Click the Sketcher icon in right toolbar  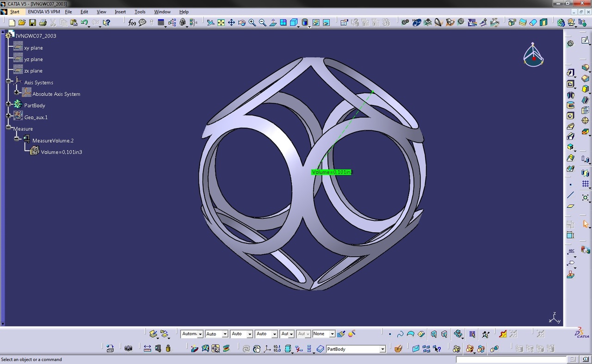pyautogui.click(x=585, y=41)
